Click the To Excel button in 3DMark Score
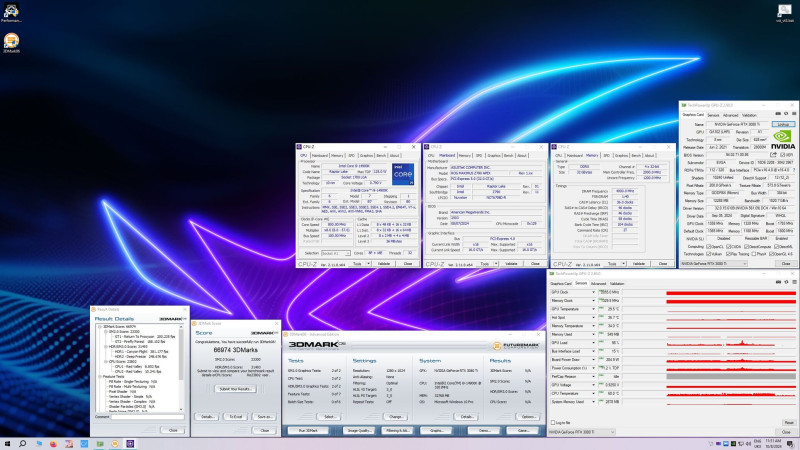 pyautogui.click(x=235, y=417)
